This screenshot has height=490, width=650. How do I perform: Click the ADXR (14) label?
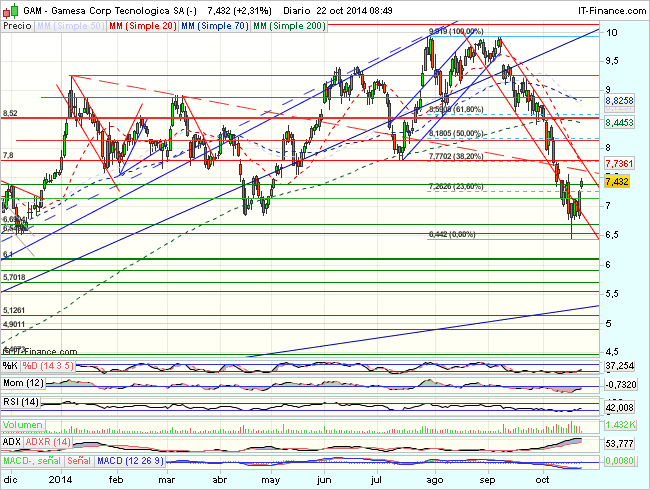pyautogui.click(x=48, y=442)
